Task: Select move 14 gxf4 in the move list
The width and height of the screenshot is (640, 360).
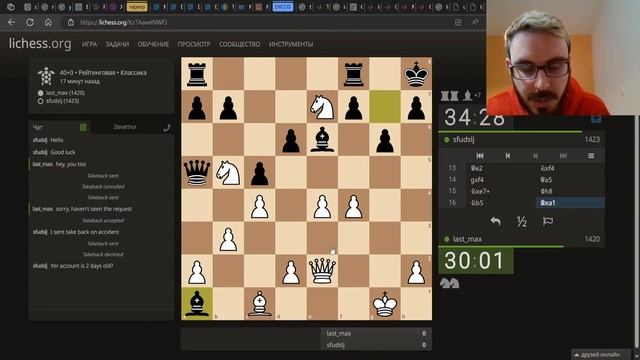Action: coord(501,180)
